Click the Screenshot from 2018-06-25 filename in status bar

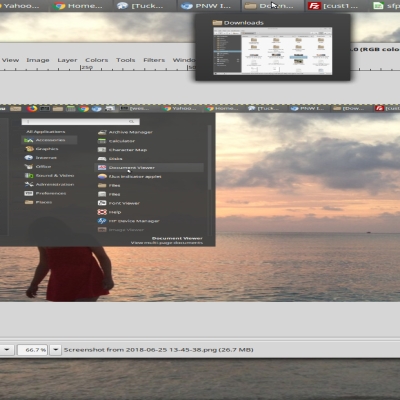[158, 350]
